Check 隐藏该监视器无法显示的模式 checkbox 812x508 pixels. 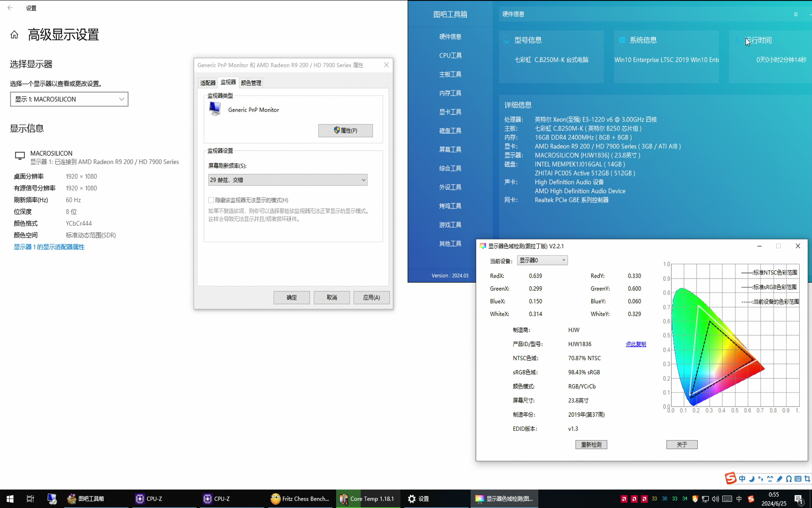click(211, 200)
